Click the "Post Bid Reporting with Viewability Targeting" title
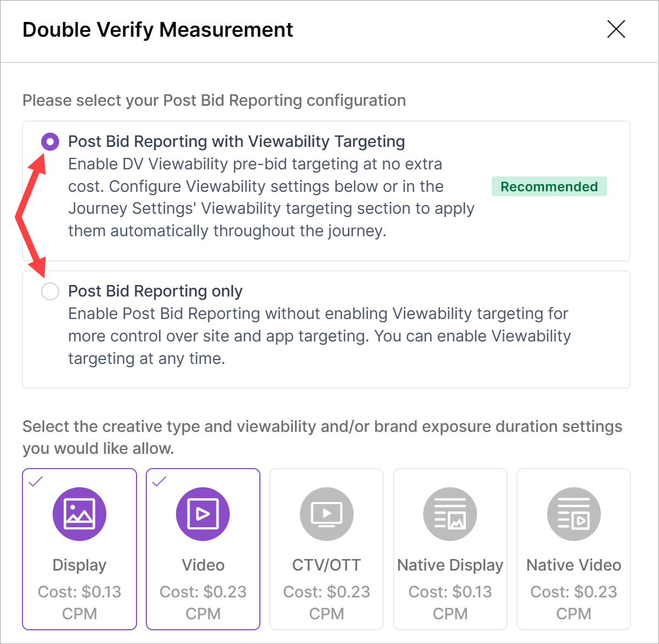This screenshot has height=644, width=659. (236, 141)
